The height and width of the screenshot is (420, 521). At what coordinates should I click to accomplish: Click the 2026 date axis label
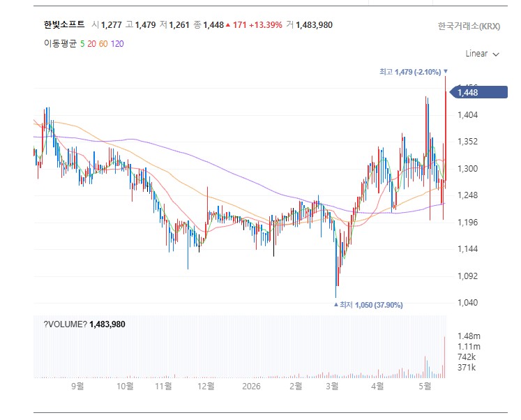pos(251,386)
